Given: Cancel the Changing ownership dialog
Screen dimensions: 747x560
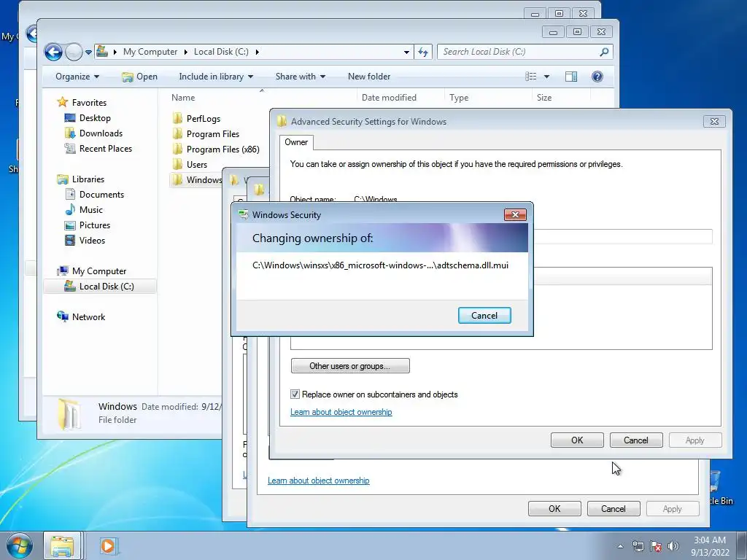Looking at the screenshot, I should (x=484, y=315).
